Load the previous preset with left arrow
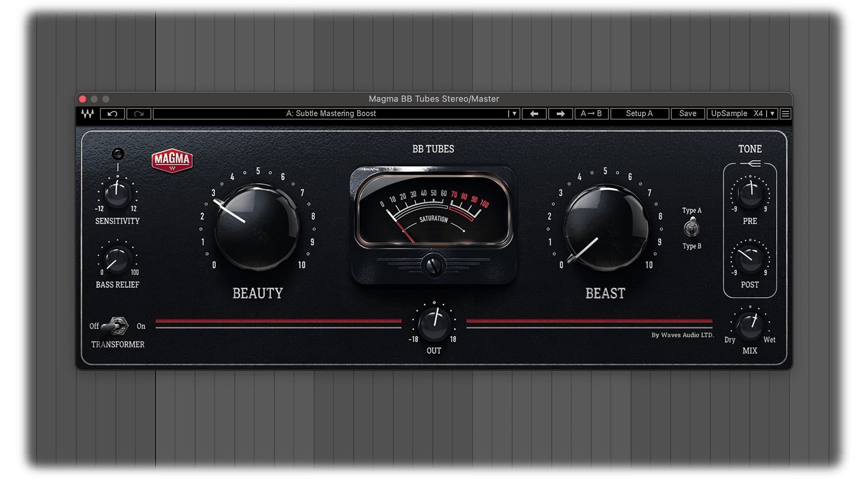Image resolution: width=868 pixels, height=487 pixels. (x=534, y=113)
